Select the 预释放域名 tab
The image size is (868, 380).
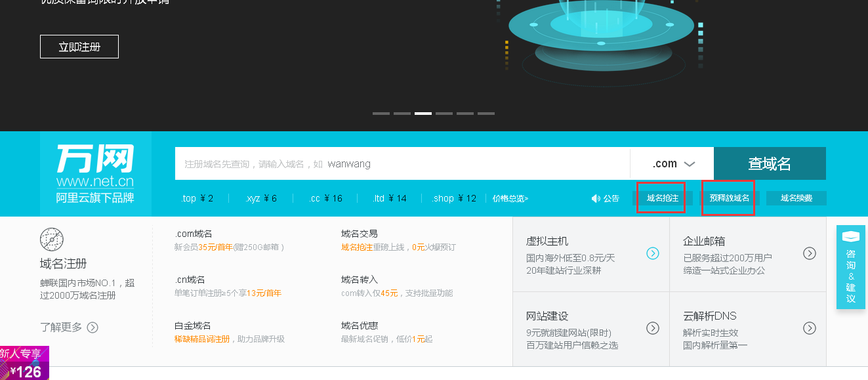(x=729, y=198)
